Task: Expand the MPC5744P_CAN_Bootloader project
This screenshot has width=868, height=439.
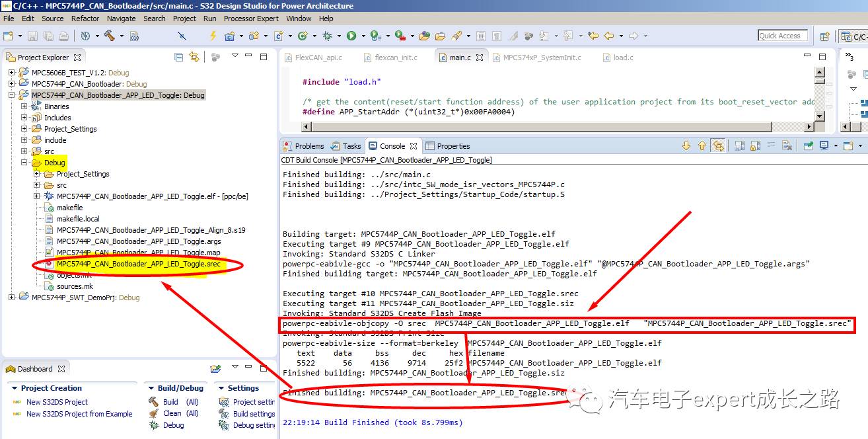Action: (11, 84)
